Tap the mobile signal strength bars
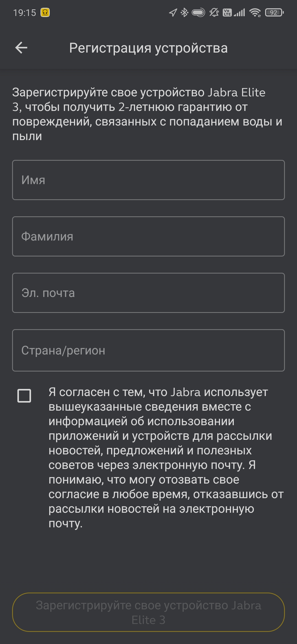Image resolution: width=297 pixels, height=644 pixels. [x=240, y=12]
